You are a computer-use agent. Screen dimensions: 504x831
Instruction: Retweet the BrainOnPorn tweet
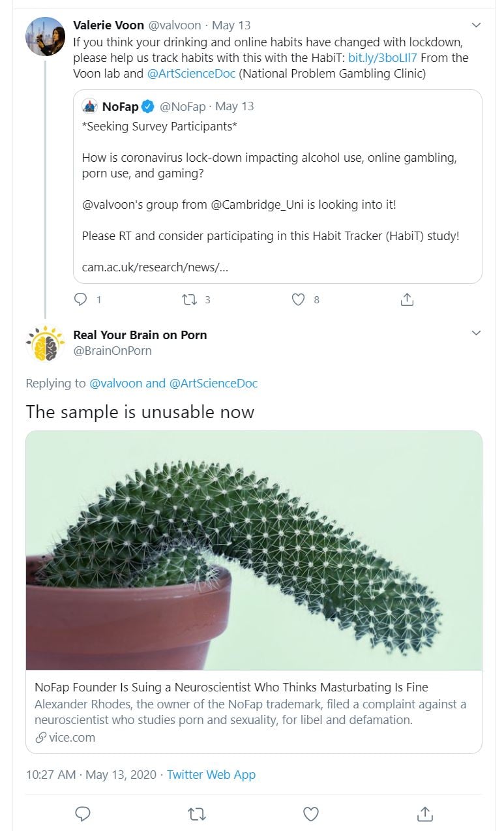pos(196,813)
